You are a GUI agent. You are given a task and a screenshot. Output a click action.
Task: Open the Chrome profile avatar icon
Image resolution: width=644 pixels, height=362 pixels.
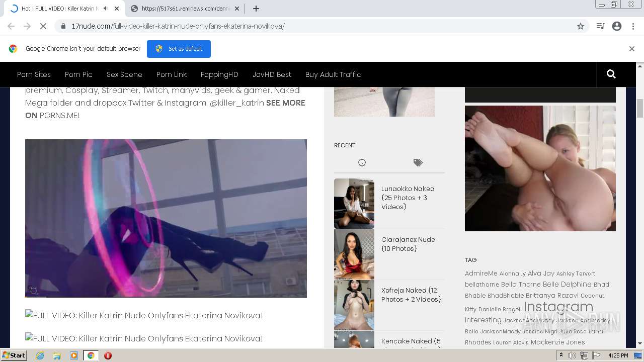tap(617, 26)
